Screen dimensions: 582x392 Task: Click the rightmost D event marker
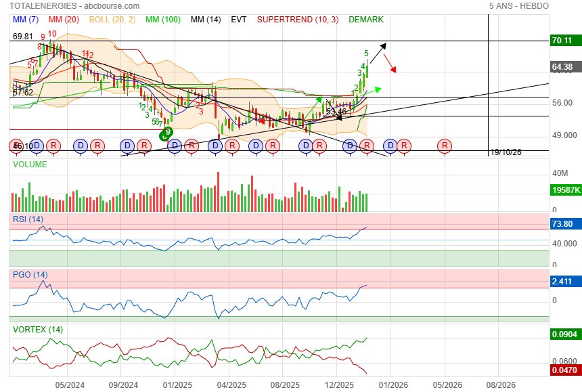point(390,146)
